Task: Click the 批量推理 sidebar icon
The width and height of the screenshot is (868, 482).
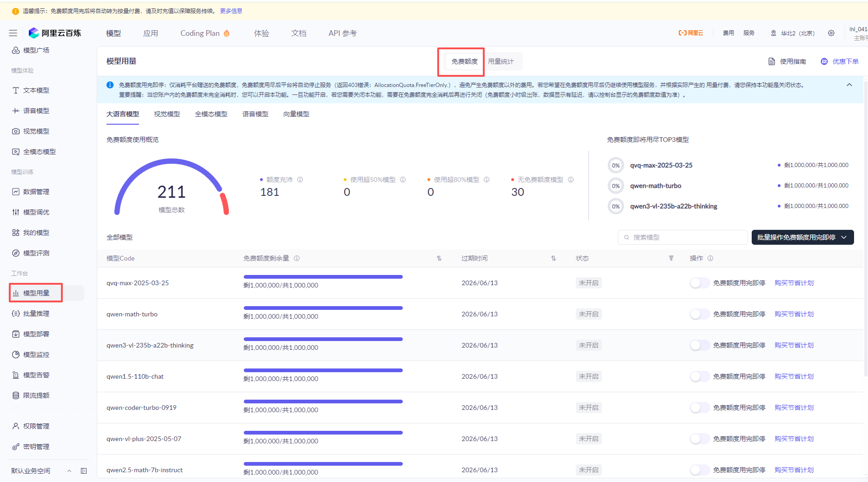Action: (16, 314)
